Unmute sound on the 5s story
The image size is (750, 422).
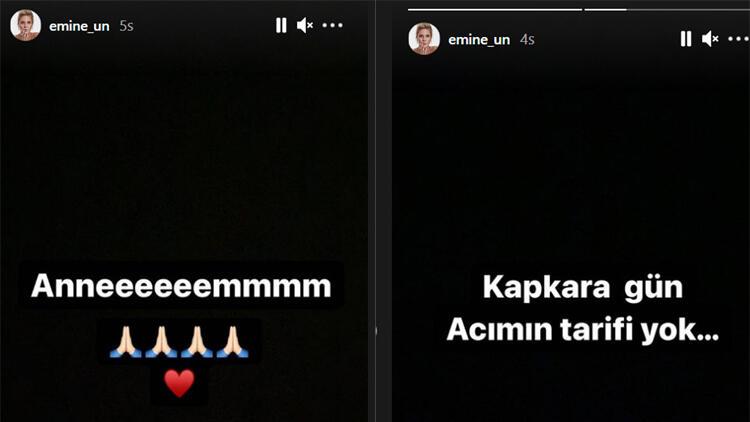[305, 25]
